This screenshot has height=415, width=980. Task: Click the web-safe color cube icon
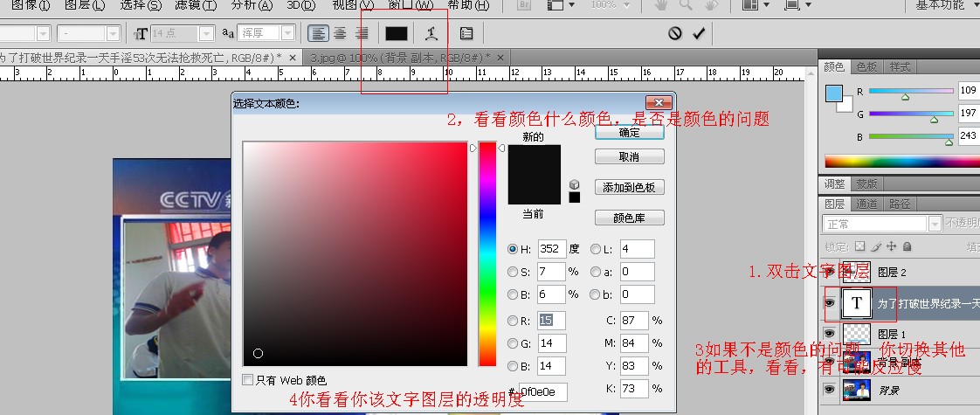click(575, 184)
